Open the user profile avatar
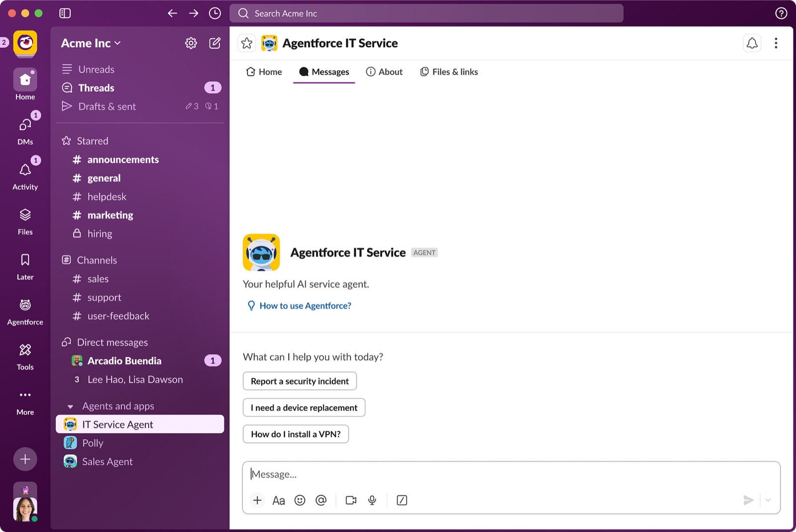The width and height of the screenshot is (796, 532). tap(25, 509)
